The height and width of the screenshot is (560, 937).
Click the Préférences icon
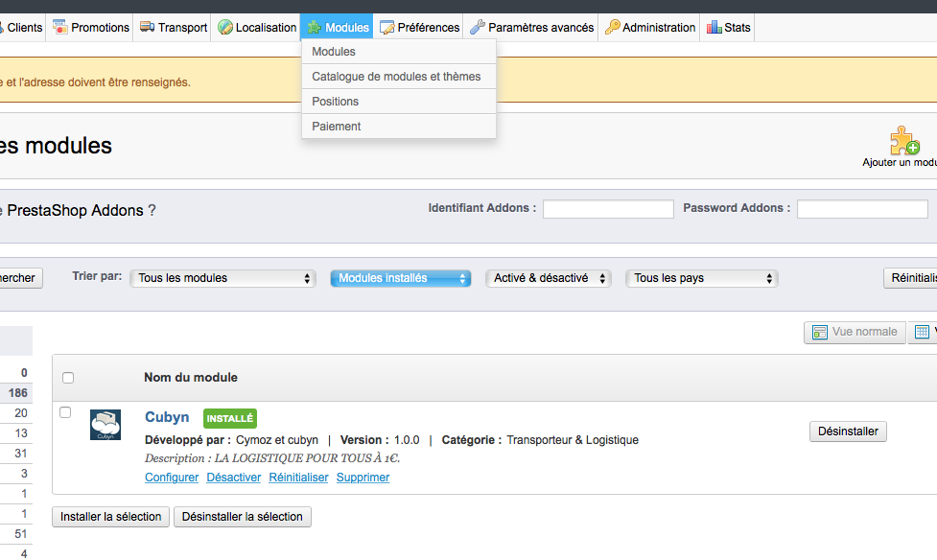pyautogui.click(x=387, y=28)
